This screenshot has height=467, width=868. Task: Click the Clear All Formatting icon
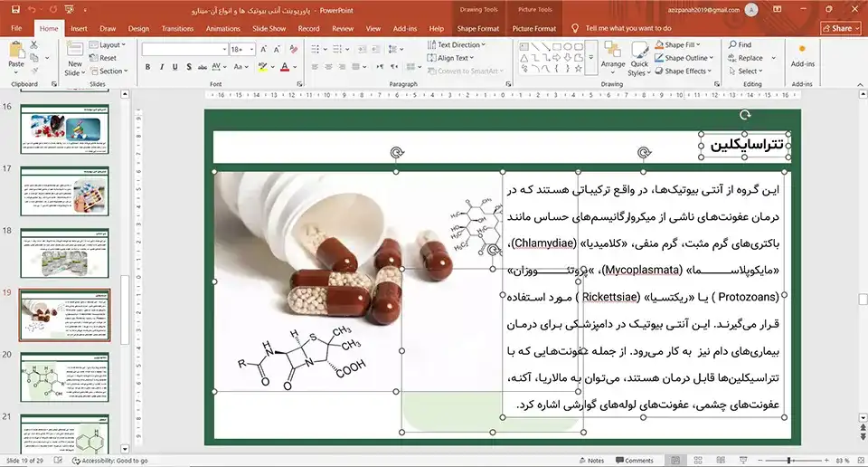(x=293, y=49)
